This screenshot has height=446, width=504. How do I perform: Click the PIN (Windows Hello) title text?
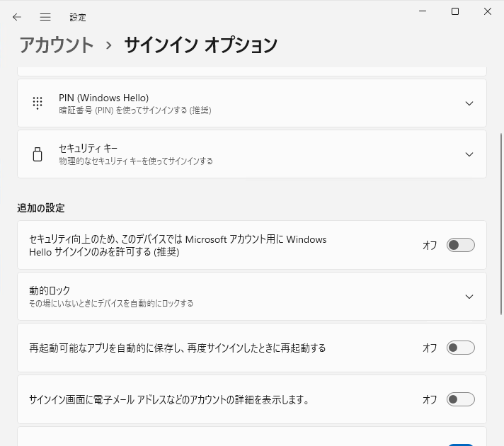(x=103, y=98)
